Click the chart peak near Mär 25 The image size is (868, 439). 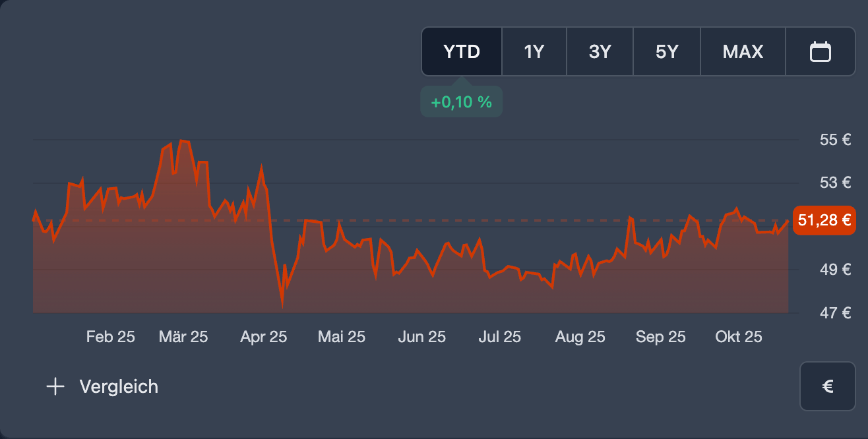coord(183,140)
